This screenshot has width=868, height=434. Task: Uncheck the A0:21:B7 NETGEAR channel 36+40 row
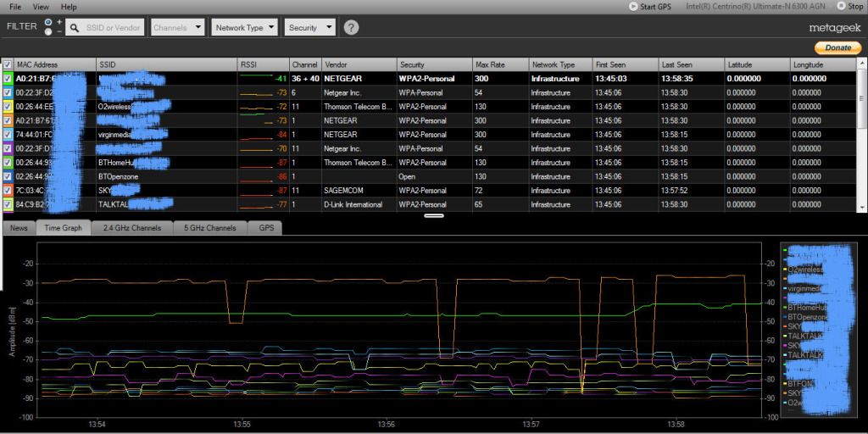[7, 79]
